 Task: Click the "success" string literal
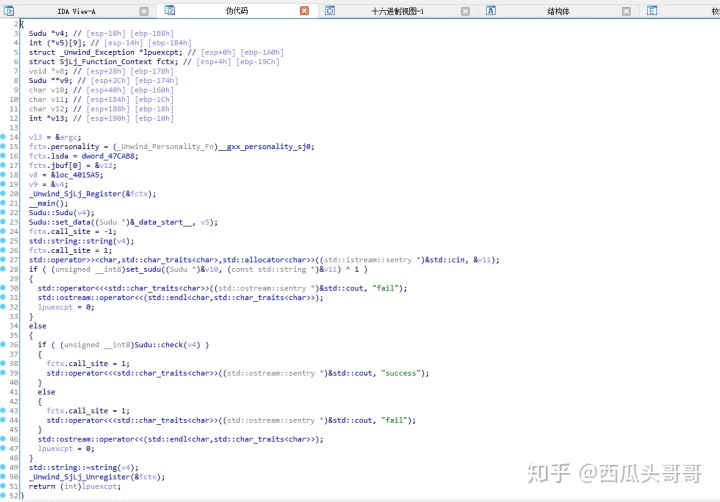point(403,373)
